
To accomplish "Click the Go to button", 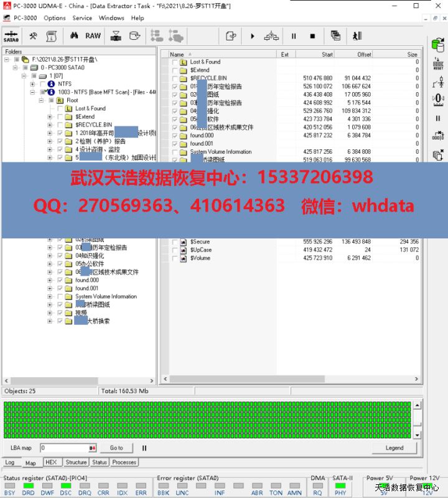I will pyautogui.click(x=116, y=448).
